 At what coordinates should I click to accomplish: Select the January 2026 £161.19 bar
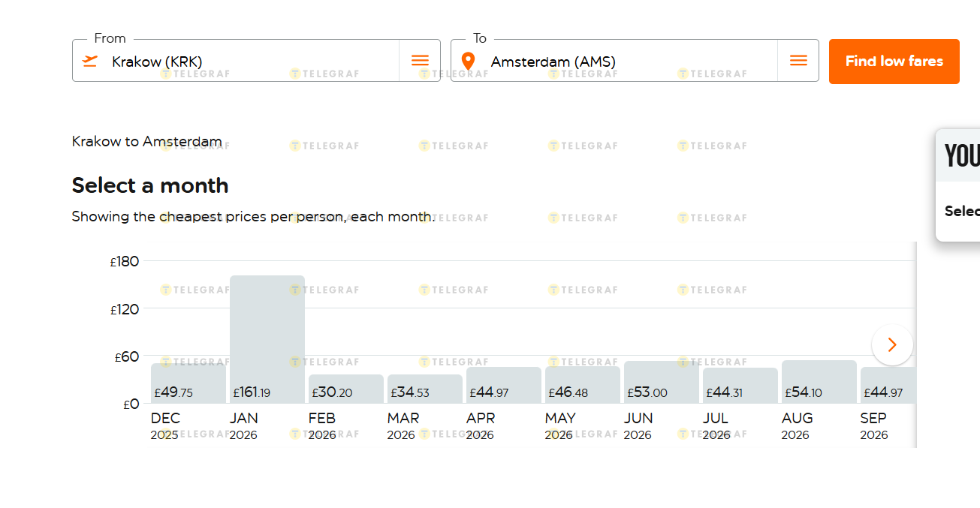click(x=267, y=339)
